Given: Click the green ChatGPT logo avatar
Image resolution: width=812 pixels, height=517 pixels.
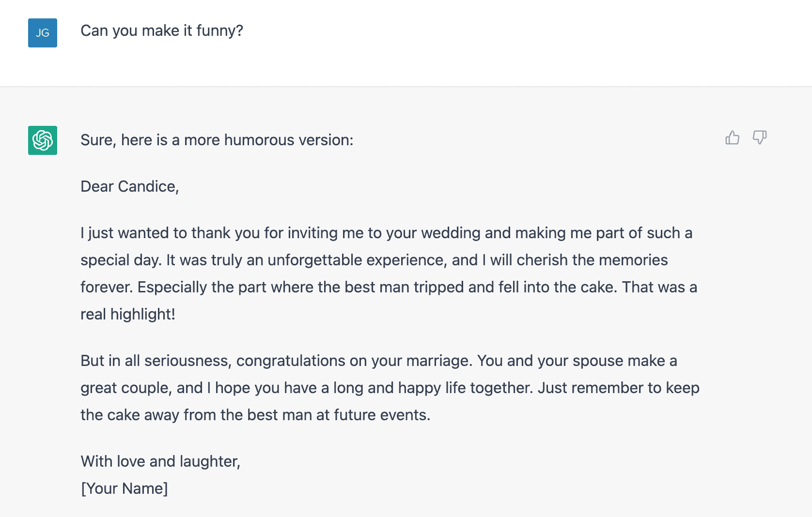Looking at the screenshot, I should [43, 140].
